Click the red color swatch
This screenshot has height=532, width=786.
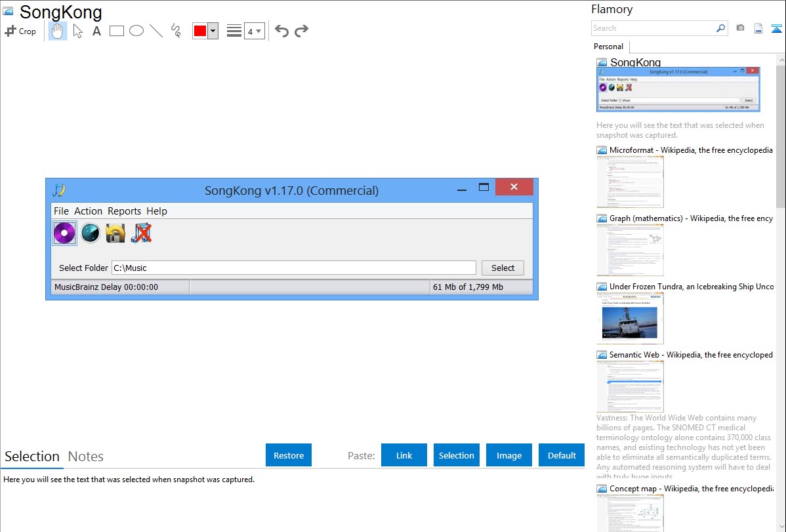(200, 31)
